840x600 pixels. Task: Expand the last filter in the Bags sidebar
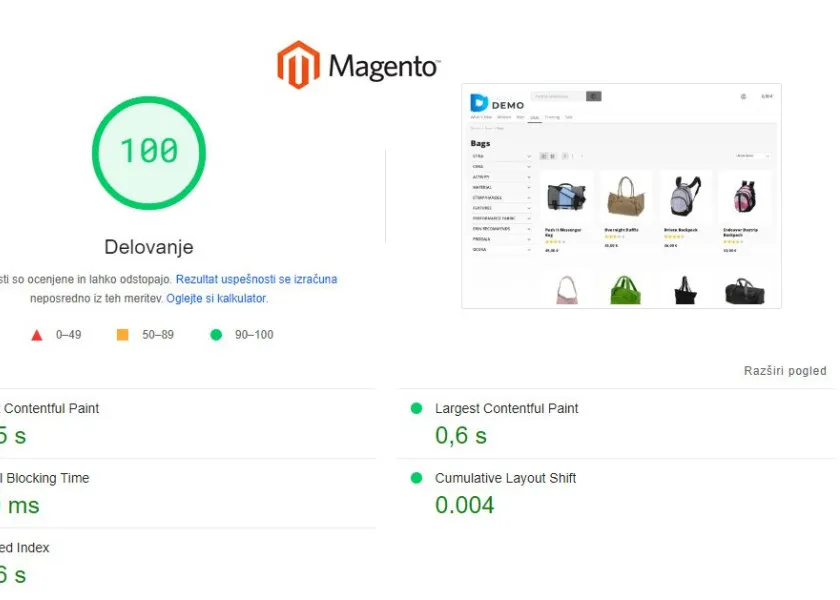point(501,249)
